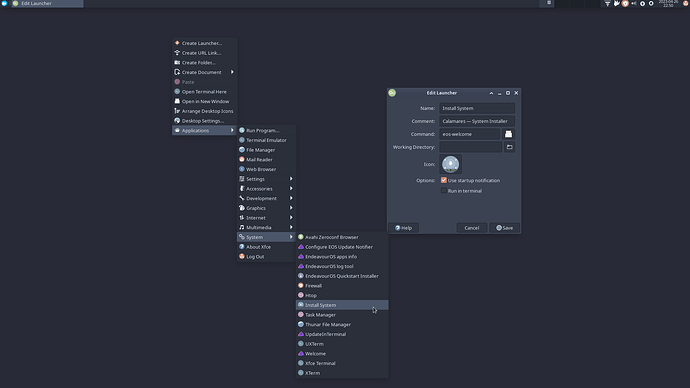Click the Cancel button
This screenshot has width=690, height=388.
click(x=472, y=228)
